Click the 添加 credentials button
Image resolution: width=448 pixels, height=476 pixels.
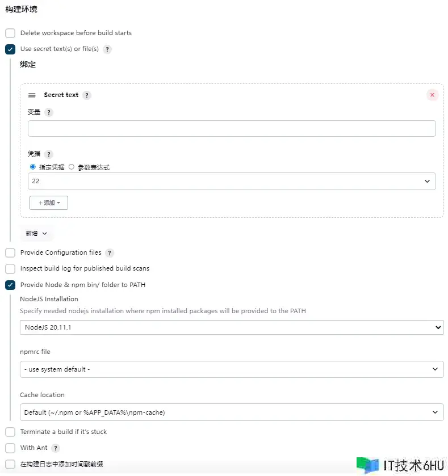coord(49,203)
